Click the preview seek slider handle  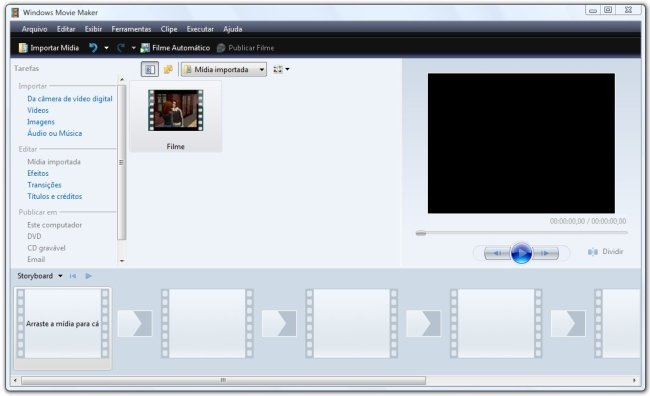[x=421, y=233]
